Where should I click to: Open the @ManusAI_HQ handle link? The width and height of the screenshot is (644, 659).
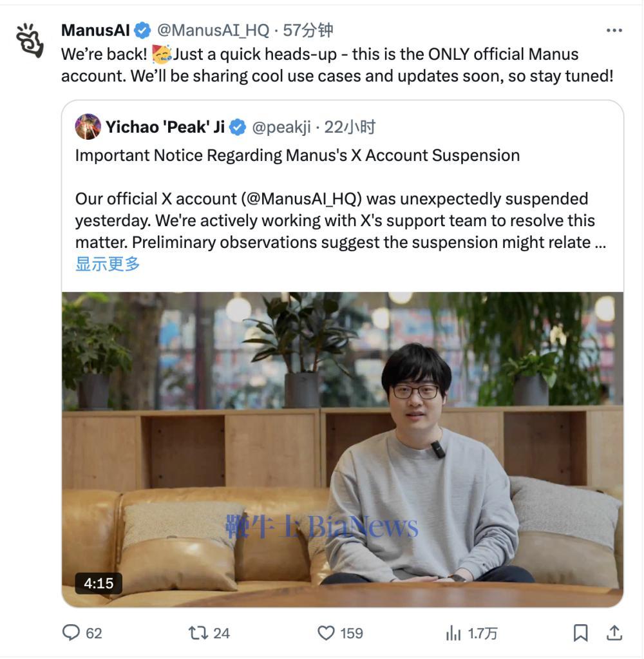tap(213, 30)
